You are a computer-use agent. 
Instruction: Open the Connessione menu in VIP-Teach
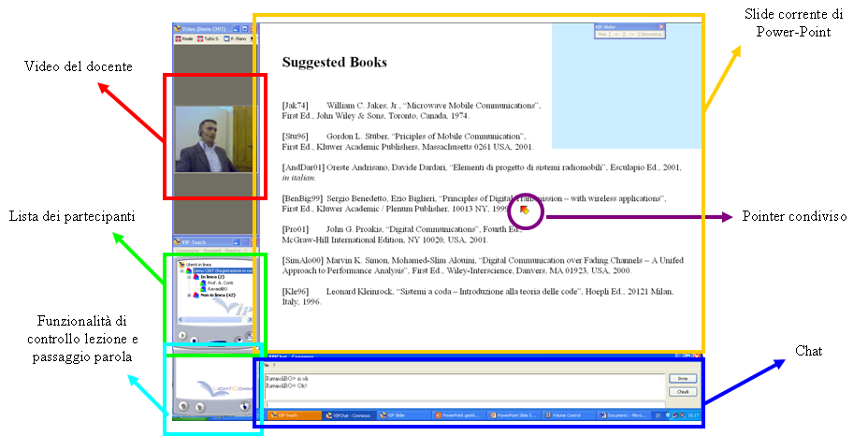[188, 251]
